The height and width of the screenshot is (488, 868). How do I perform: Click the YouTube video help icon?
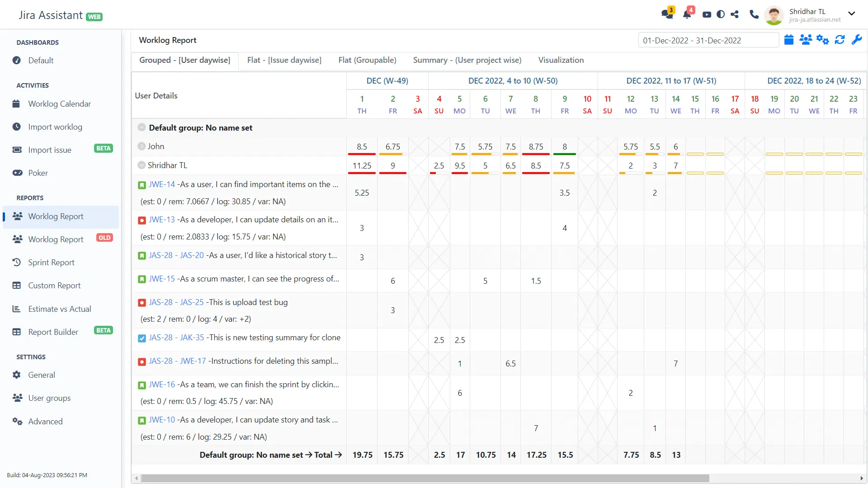[x=707, y=14]
